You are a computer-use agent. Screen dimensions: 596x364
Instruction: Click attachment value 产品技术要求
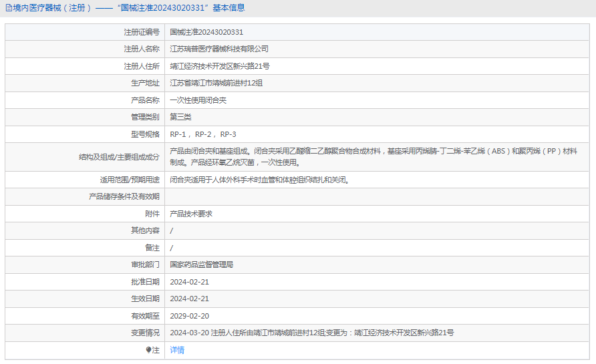click(191, 214)
